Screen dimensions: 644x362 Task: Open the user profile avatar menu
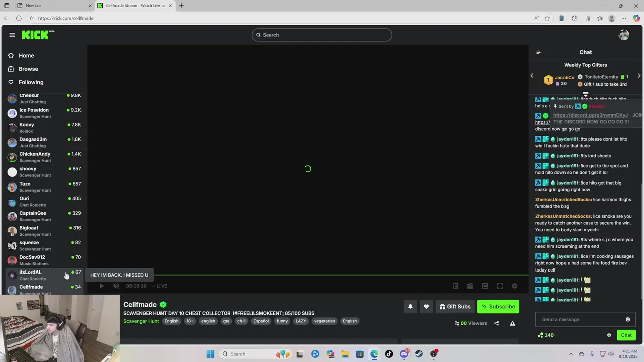coord(624,35)
